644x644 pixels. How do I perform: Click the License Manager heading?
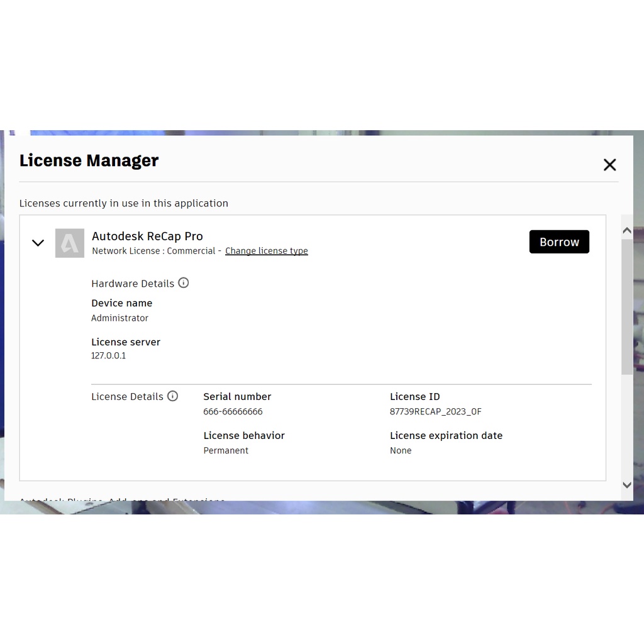[89, 161]
